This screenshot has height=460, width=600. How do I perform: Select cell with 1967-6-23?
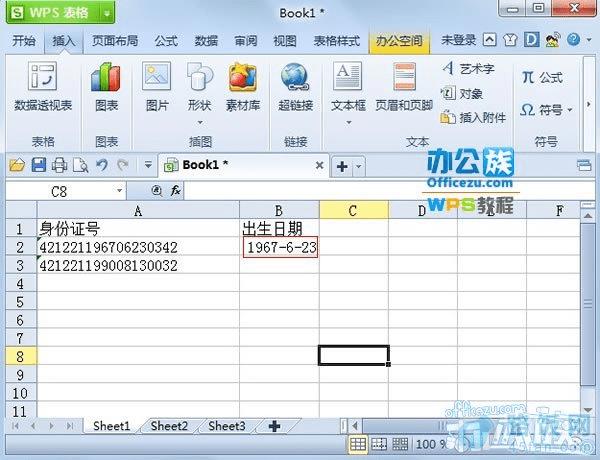coord(280,247)
